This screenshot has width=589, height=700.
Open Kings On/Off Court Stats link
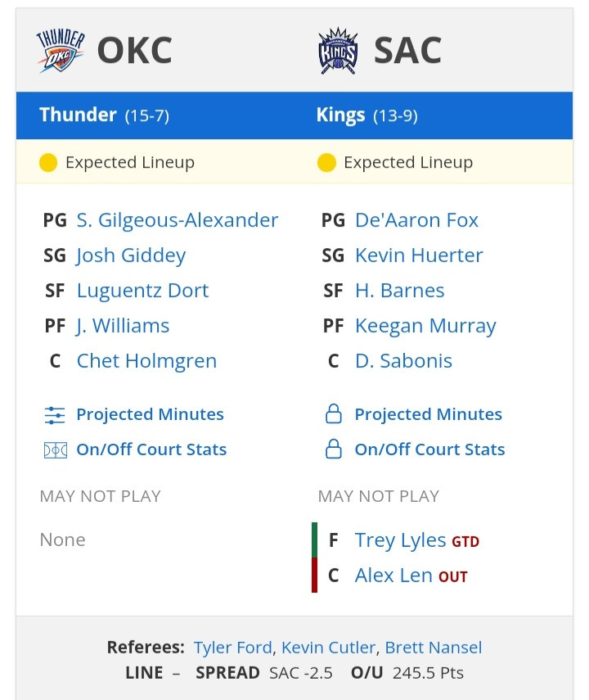pos(429,449)
